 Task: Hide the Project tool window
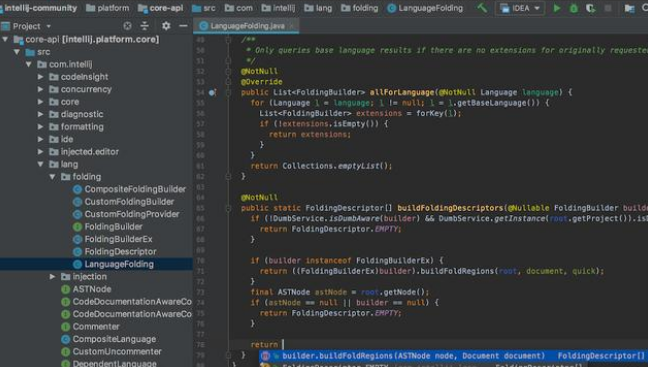(183, 26)
